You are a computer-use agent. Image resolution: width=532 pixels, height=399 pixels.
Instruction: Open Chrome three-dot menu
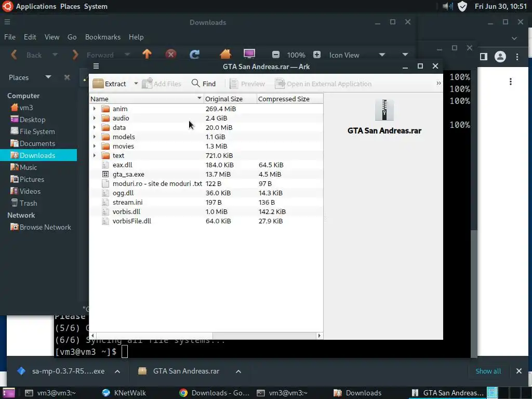(x=517, y=57)
